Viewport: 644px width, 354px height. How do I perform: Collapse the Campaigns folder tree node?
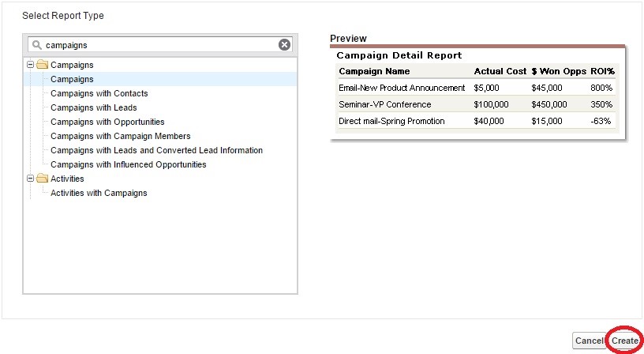tap(31, 65)
